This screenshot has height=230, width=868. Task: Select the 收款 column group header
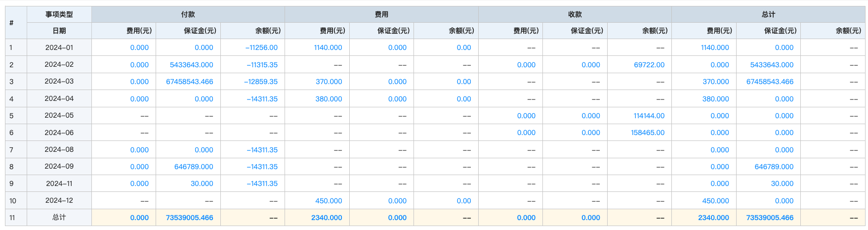coord(575,14)
